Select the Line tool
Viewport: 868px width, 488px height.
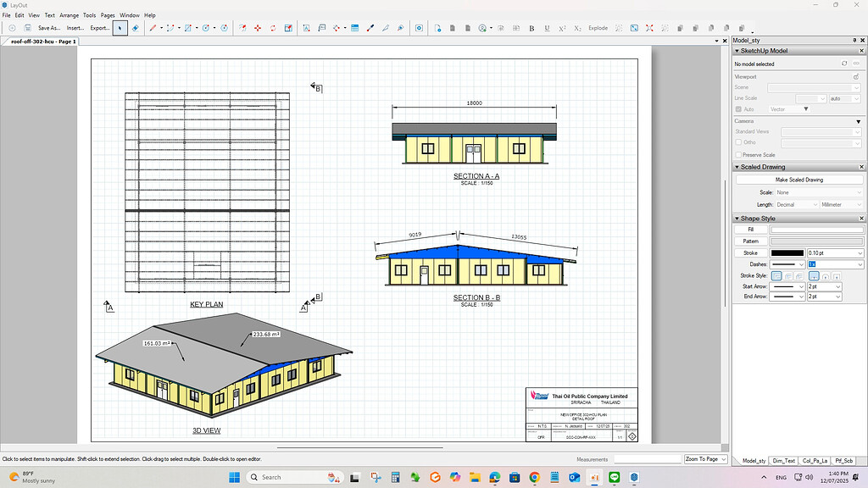click(x=153, y=27)
